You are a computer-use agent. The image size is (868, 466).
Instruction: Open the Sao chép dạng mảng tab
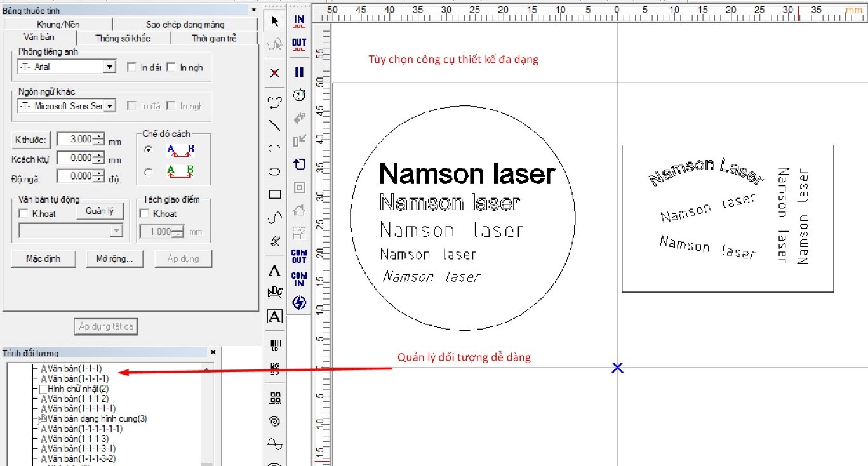pos(185,25)
